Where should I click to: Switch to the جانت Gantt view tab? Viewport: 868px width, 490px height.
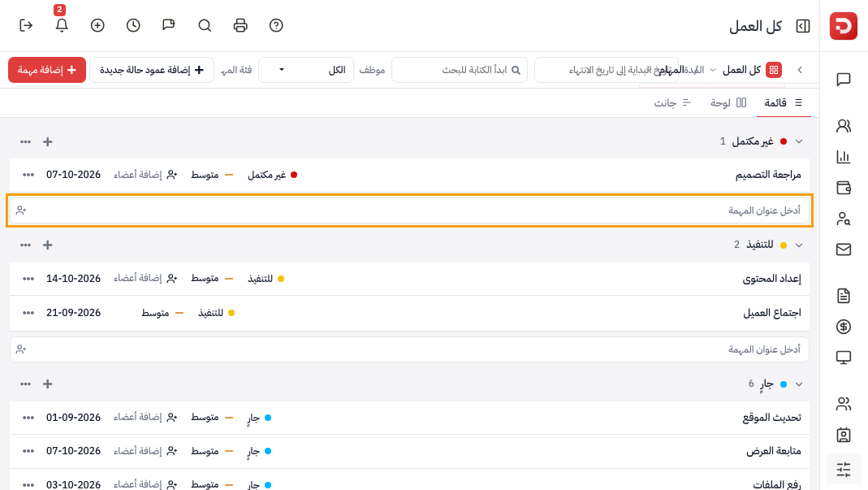[x=672, y=103]
